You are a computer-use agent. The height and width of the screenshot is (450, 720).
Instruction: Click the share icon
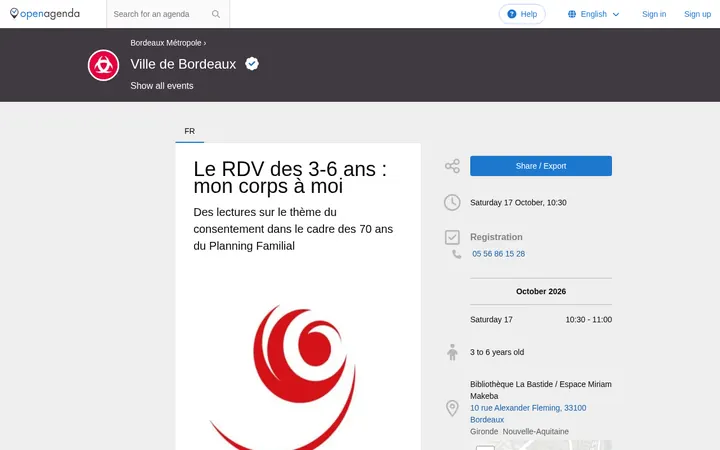point(452,166)
